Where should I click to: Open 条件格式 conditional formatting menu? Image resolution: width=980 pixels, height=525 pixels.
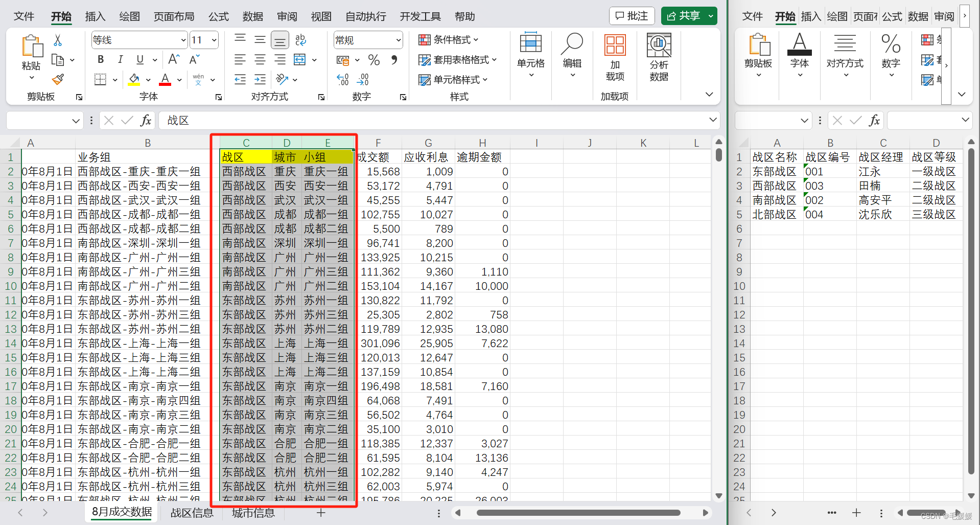pyautogui.click(x=449, y=39)
